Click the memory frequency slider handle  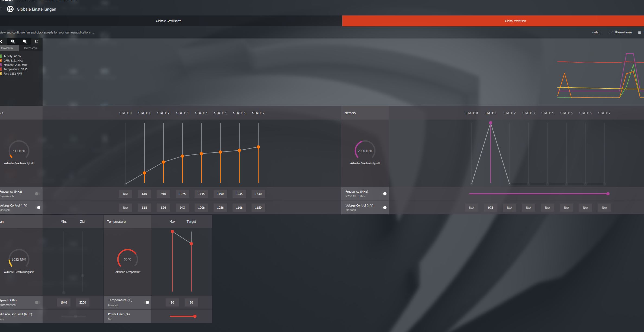click(x=608, y=194)
